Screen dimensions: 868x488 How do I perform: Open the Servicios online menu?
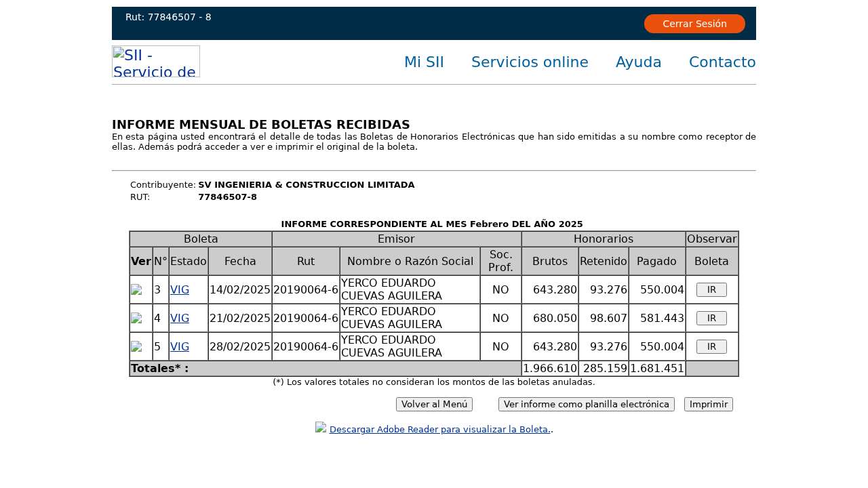point(530,62)
